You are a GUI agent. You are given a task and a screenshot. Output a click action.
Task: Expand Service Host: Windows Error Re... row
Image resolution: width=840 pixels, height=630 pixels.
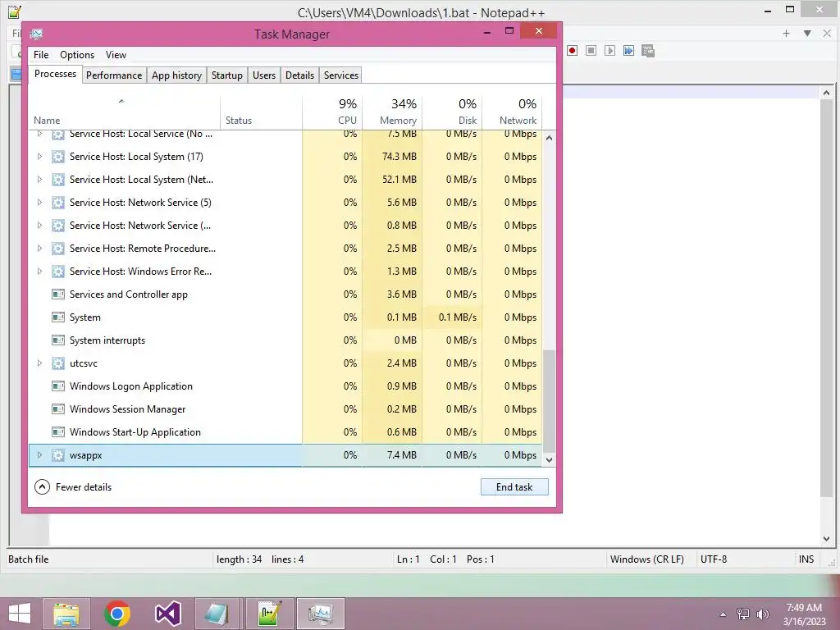click(x=39, y=272)
